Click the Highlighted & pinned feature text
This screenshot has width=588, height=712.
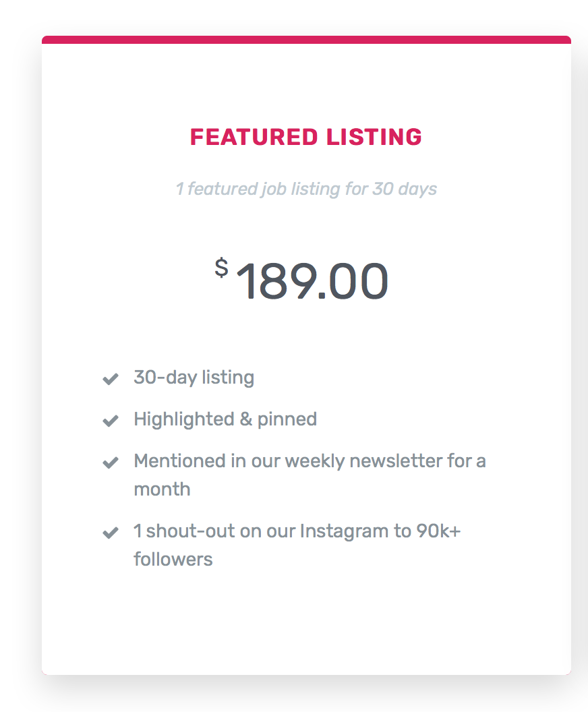point(225,419)
